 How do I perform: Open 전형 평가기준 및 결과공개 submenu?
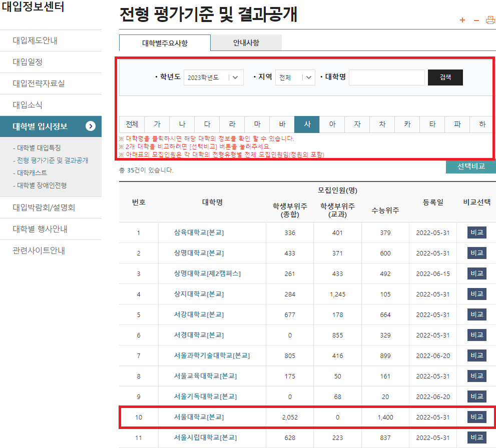coord(51,160)
